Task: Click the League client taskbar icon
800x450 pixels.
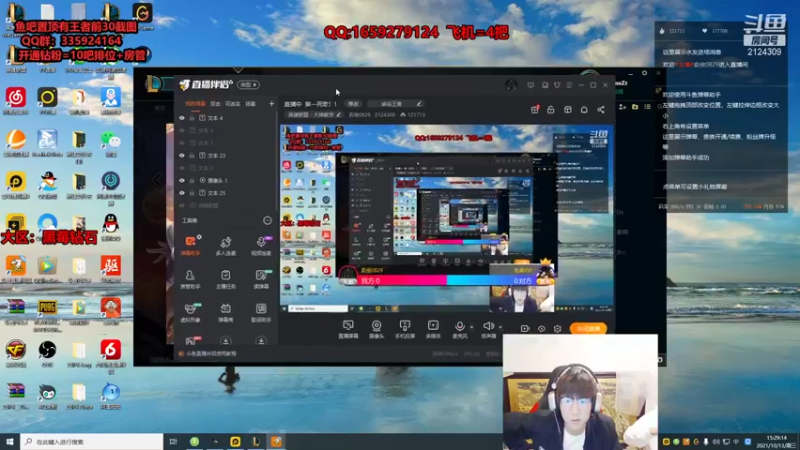Action: click(x=256, y=442)
